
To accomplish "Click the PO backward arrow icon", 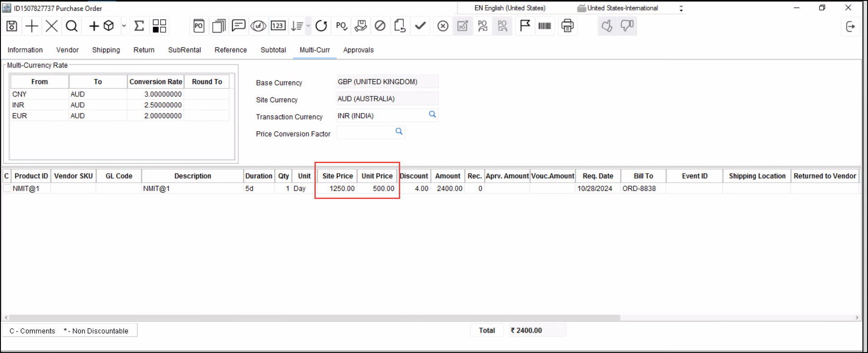I will point(502,26).
